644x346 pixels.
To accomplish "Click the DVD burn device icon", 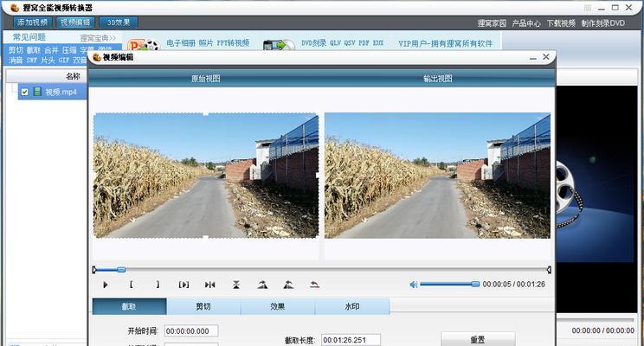I will [279, 44].
